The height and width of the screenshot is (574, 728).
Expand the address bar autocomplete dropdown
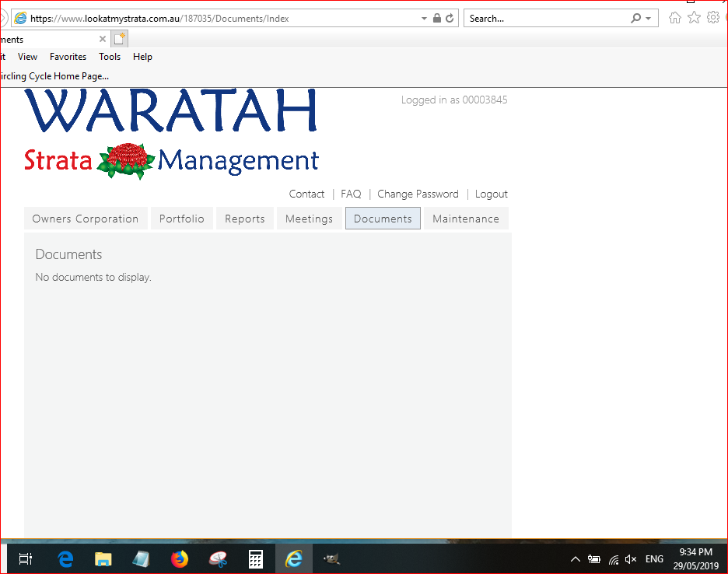[424, 19]
